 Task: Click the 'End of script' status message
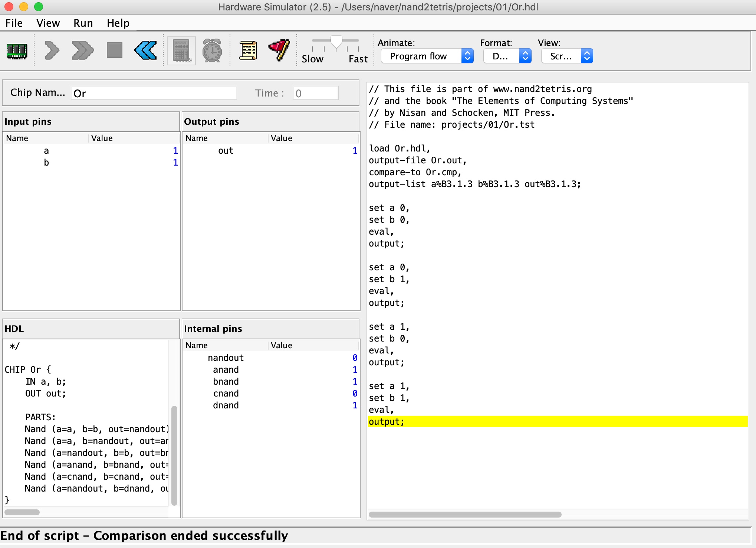[x=144, y=536]
